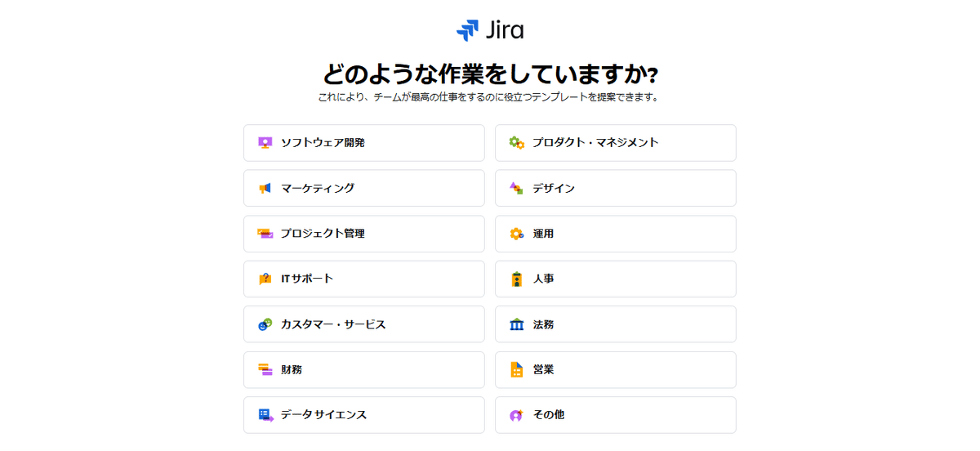Click the 法務 building icon
The height and width of the screenshot is (451, 980).
[x=516, y=324]
